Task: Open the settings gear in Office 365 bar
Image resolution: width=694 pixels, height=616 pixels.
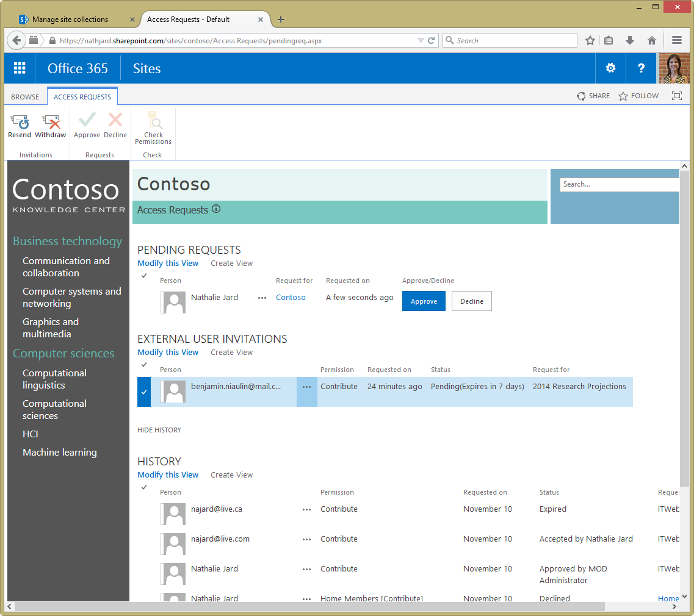Action: click(x=610, y=68)
